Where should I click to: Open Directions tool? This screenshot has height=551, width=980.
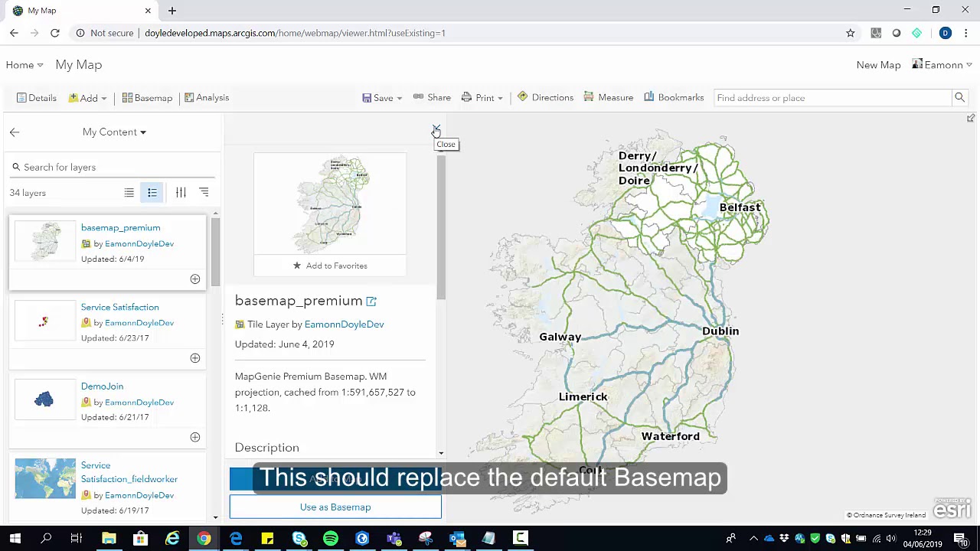[545, 98]
